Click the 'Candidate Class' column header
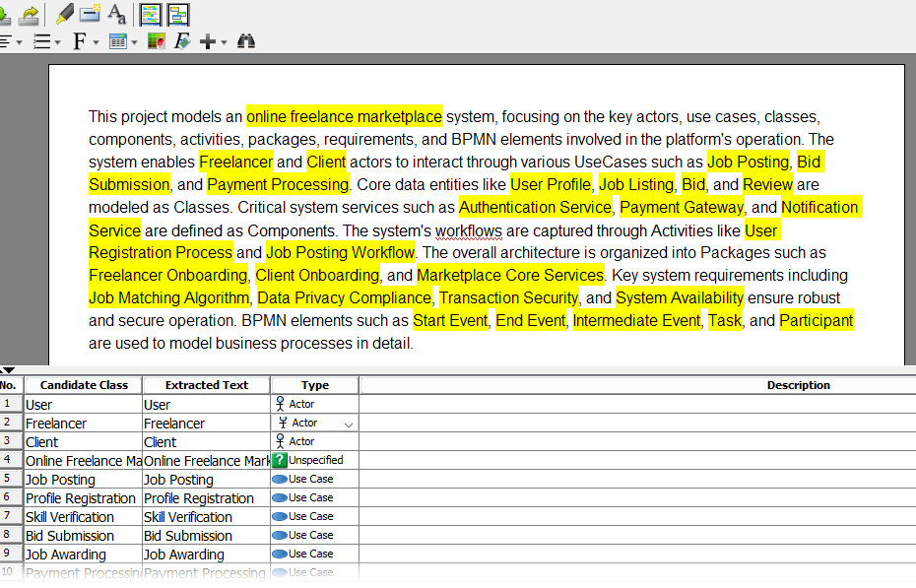 [x=84, y=385]
